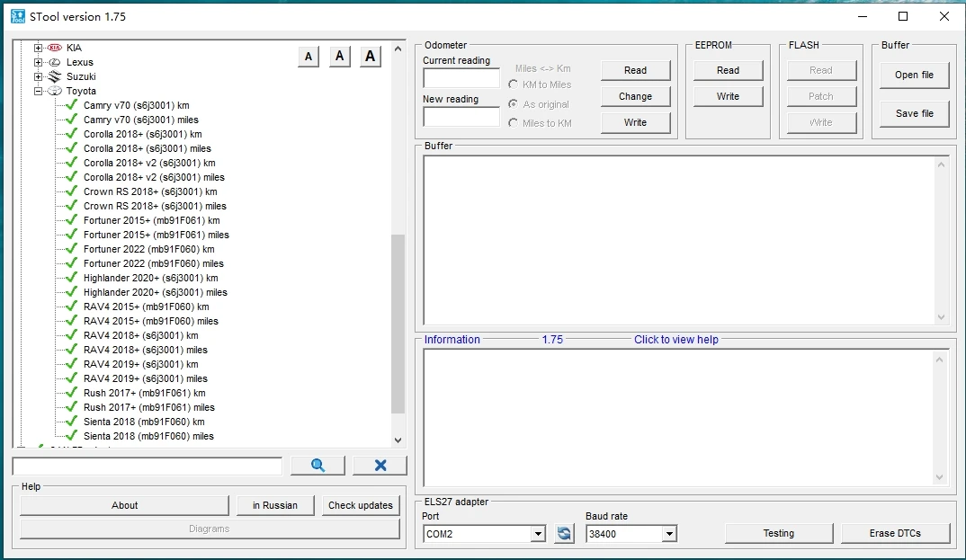
Task: Select RAV4 2019+ (s6j3001) miles entry
Action: click(145, 378)
